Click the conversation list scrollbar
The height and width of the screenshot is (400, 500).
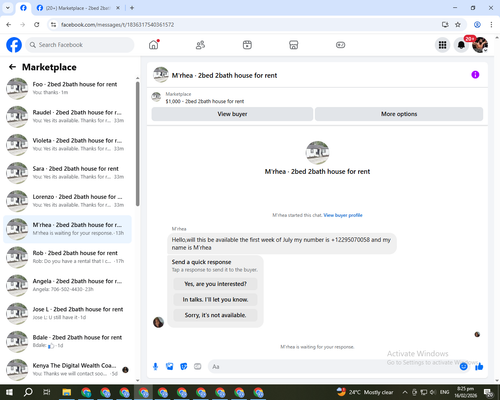137,144
